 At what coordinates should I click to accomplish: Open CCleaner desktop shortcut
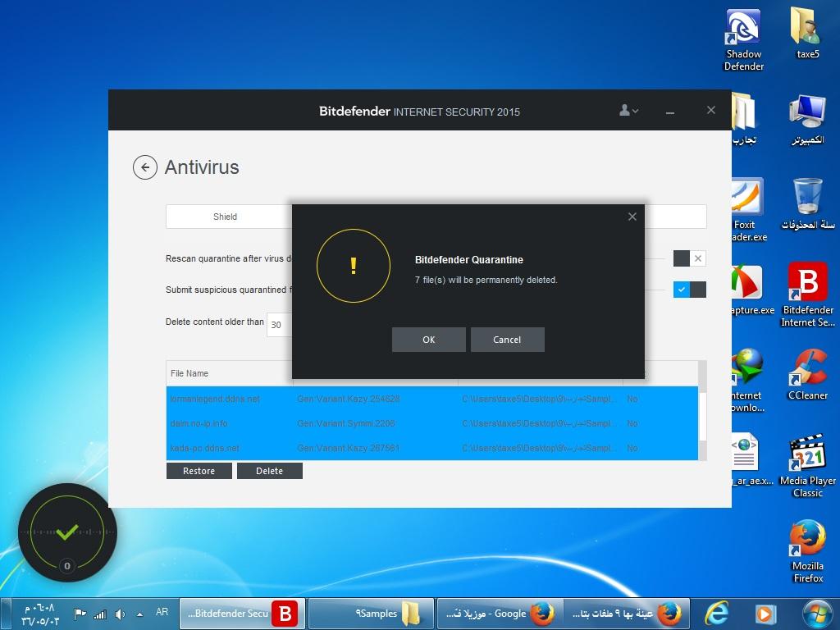tap(807, 375)
